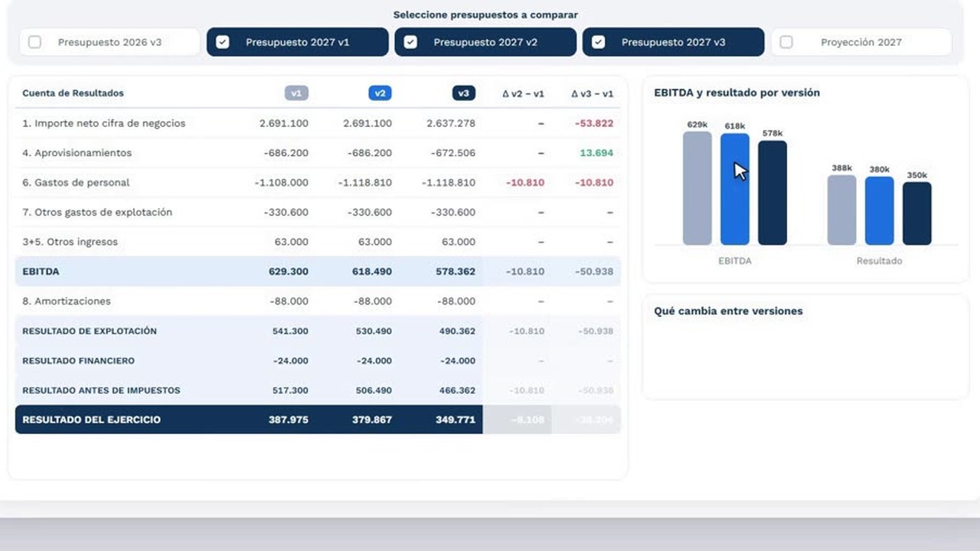Click the '3+5. Otros ingresos' row label
This screenshot has height=551, width=980.
(70, 242)
